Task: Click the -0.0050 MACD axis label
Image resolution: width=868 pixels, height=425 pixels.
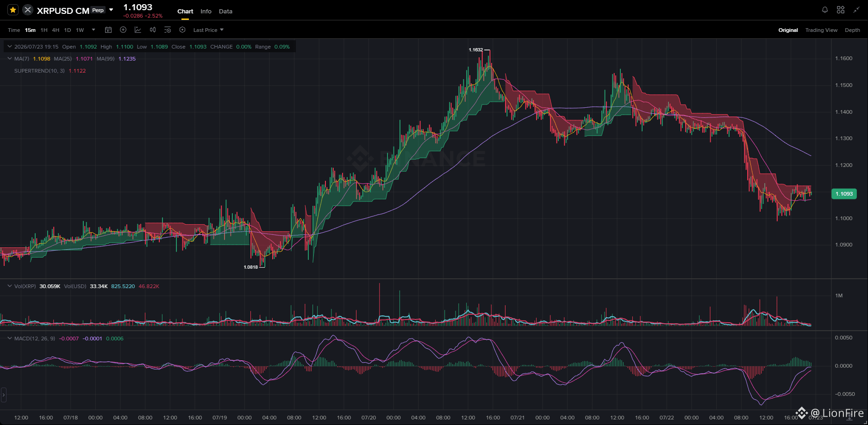Action: (x=844, y=394)
